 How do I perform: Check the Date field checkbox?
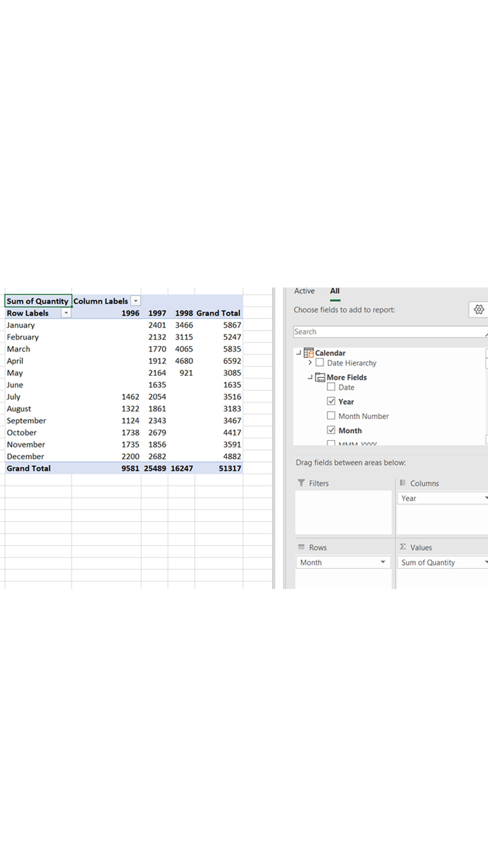tap(331, 387)
